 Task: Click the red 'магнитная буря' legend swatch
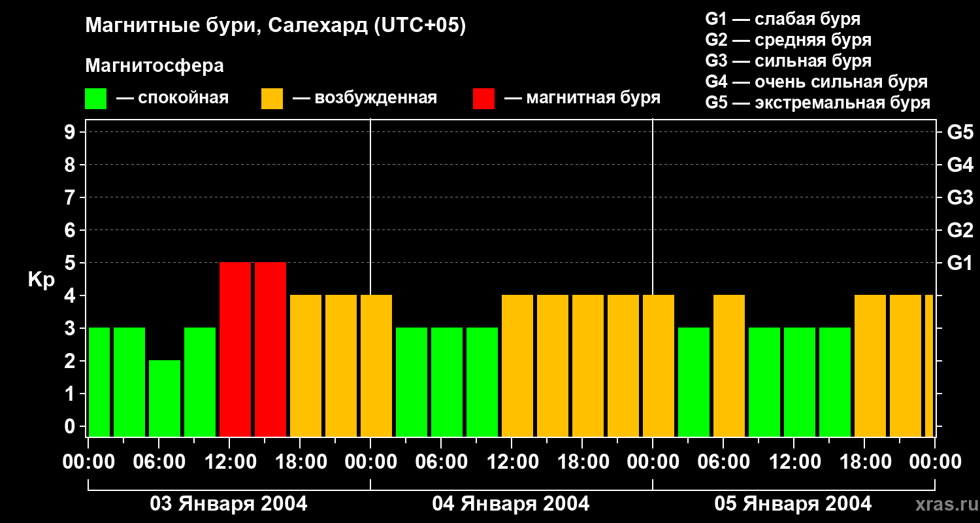pos(484,99)
